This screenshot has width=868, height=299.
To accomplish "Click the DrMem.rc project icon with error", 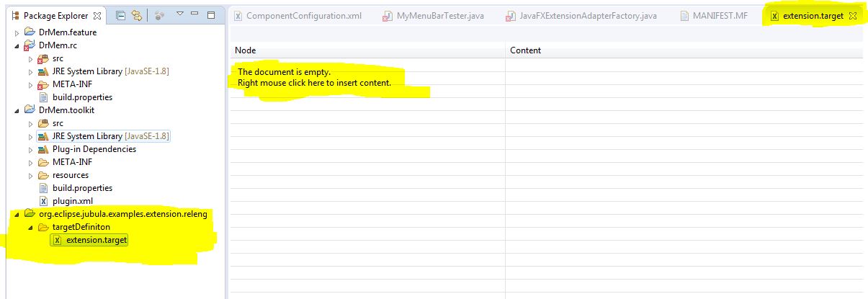I will [30, 45].
